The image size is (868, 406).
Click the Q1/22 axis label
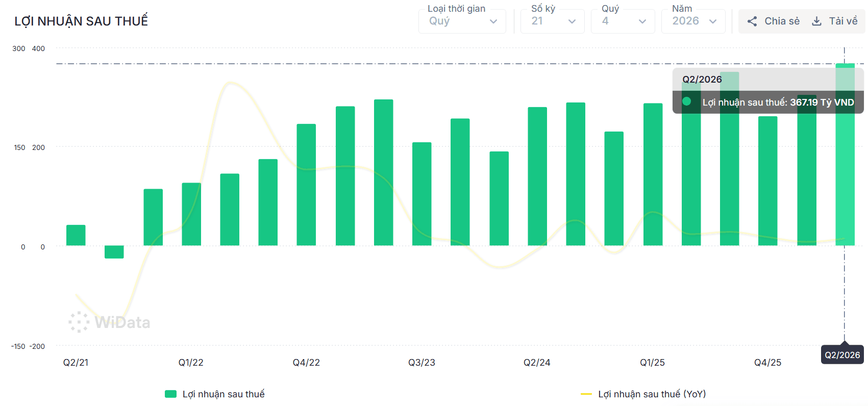click(191, 363)
